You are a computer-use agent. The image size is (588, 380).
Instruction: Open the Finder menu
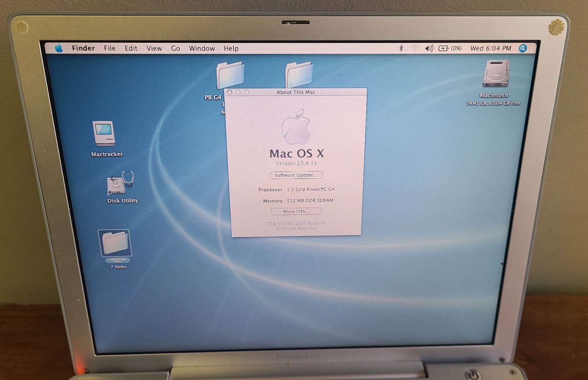(83, 48)
